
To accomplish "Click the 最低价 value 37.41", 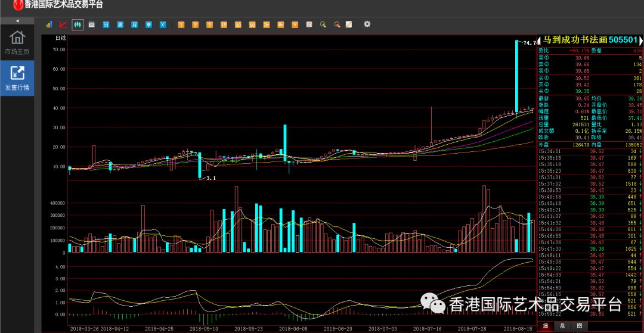I will click(636, 118).
